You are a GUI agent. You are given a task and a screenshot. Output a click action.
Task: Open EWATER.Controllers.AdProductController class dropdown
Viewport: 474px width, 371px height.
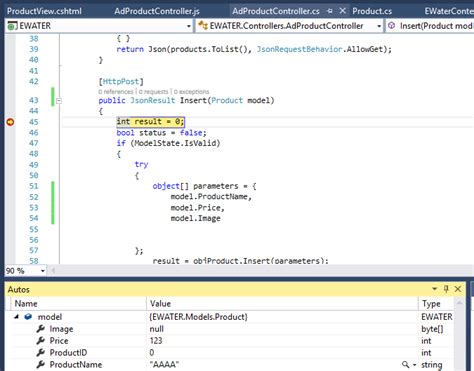(x=379, y=26)
